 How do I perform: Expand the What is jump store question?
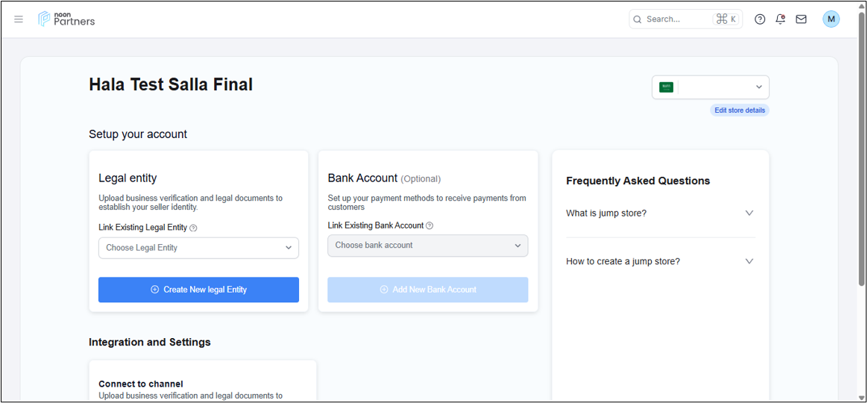click(x=661, y=213)
